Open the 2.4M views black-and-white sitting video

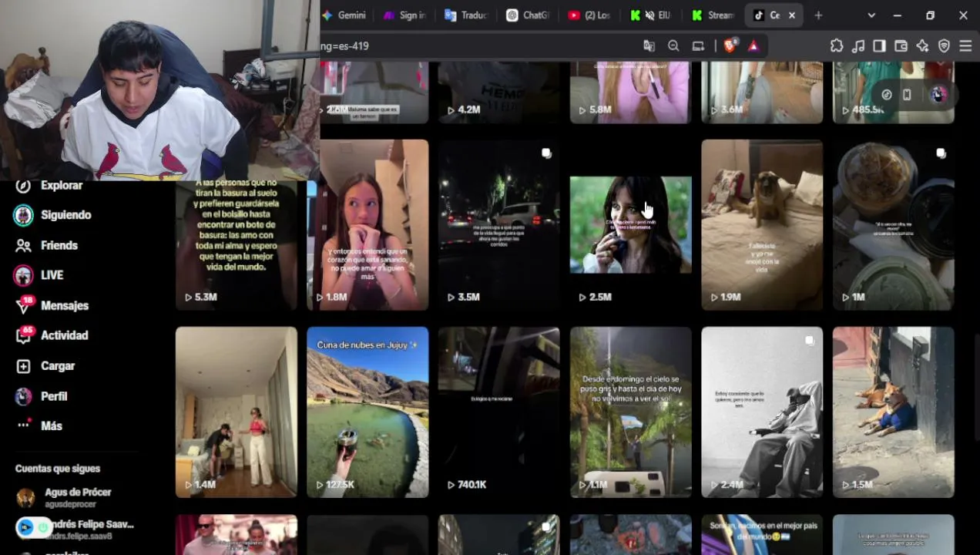click(x=762, y=412)
